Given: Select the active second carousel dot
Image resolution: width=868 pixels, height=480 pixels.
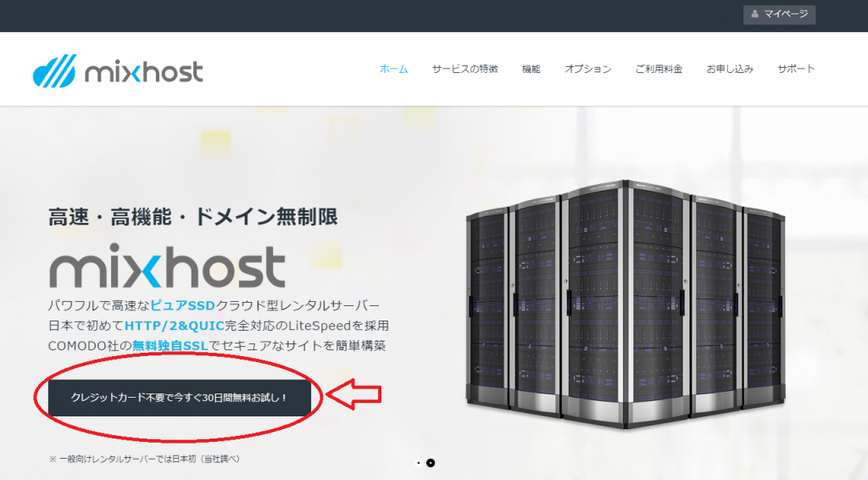Looking at the screenshot, I should (x=431, y=463).
